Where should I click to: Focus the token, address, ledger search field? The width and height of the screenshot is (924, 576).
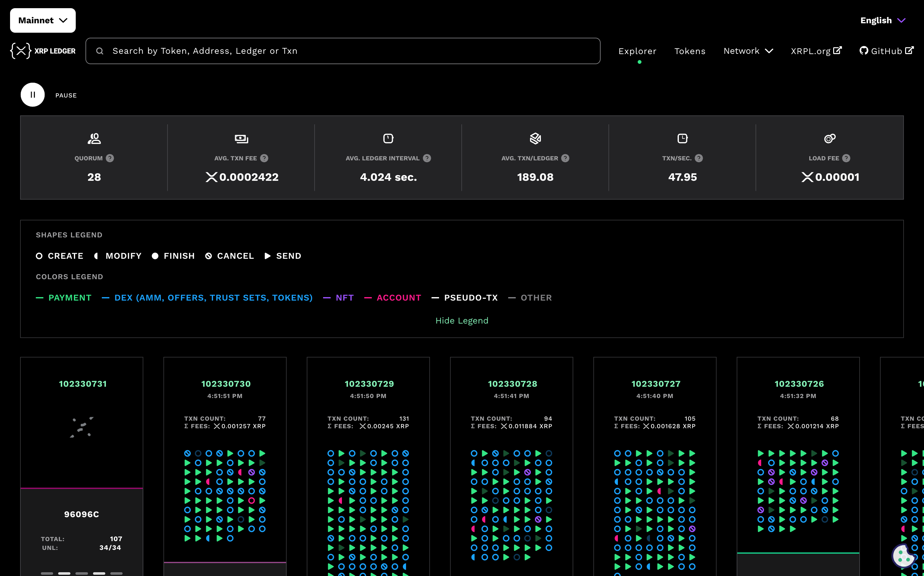tap(343, 51)
